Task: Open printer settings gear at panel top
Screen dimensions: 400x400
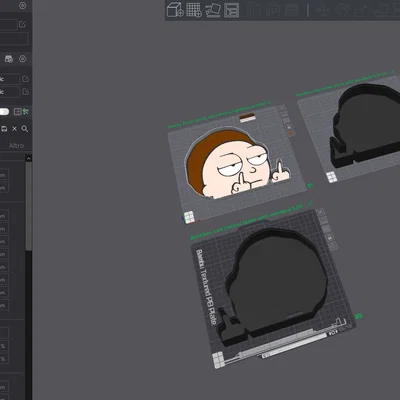Action: 22,6
